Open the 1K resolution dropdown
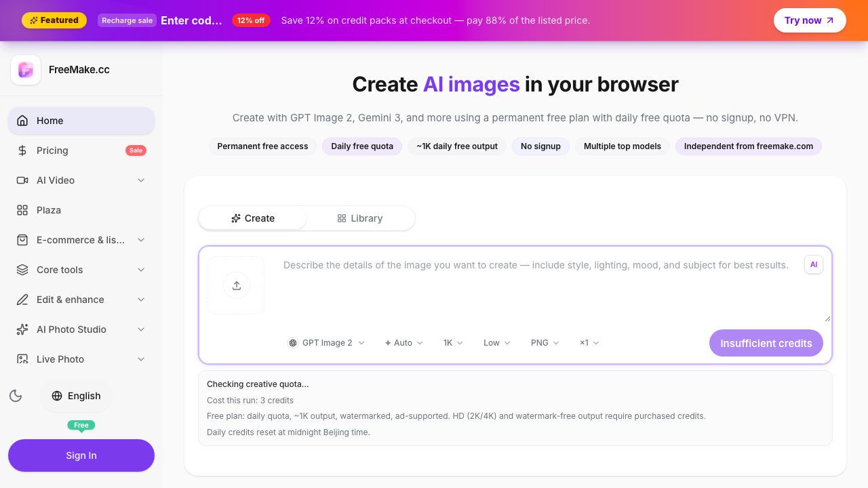 pos(453,343)
